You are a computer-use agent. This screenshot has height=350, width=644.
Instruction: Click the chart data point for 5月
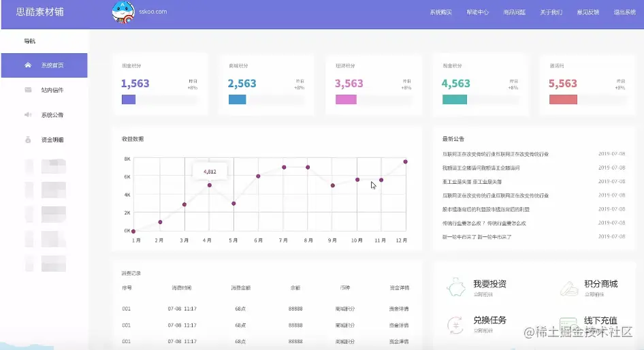coord(234,204)
